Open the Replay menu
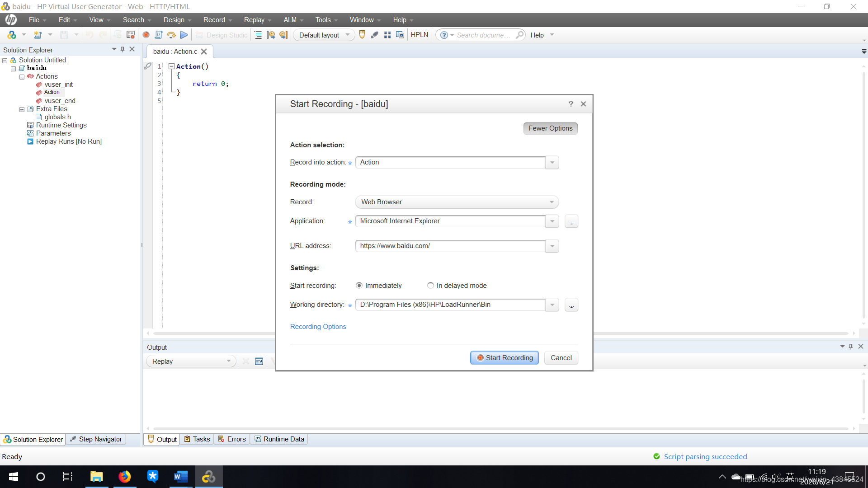The width and height of the screenshot is (868, 488). 254,20
